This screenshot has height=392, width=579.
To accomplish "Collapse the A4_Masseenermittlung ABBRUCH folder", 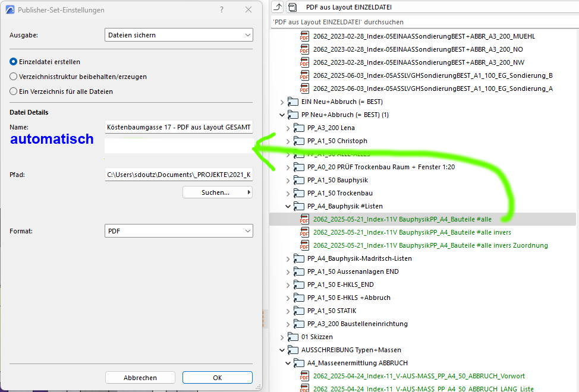I will [x=288, y=363].
